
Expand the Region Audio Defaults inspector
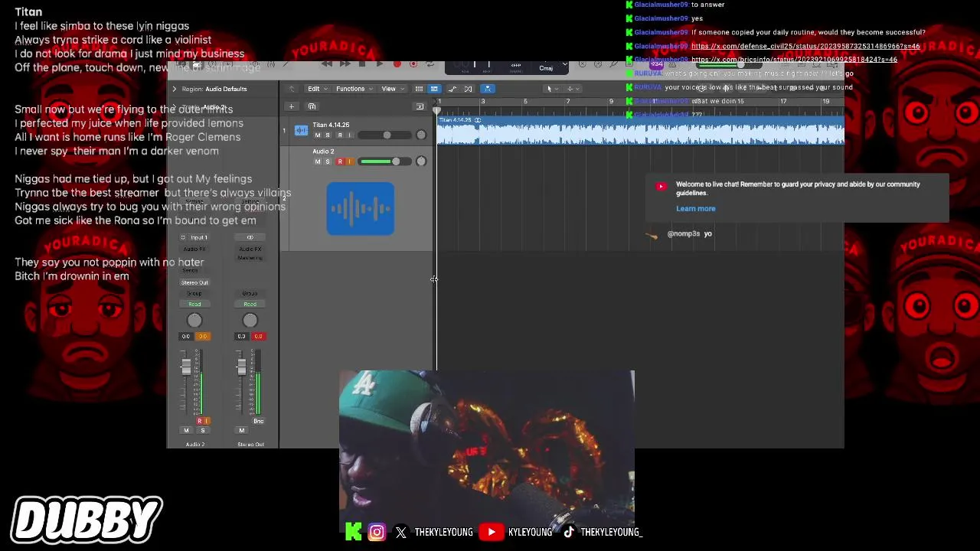(x=174, y=89)
